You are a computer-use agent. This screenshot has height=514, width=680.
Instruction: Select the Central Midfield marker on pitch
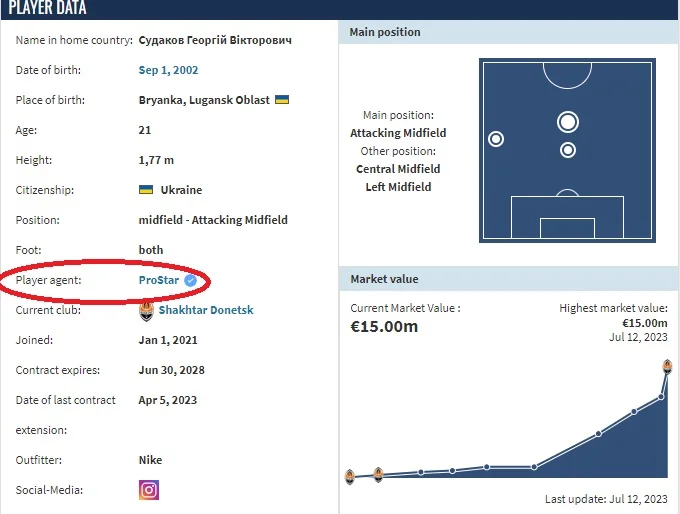click(568, 150)
